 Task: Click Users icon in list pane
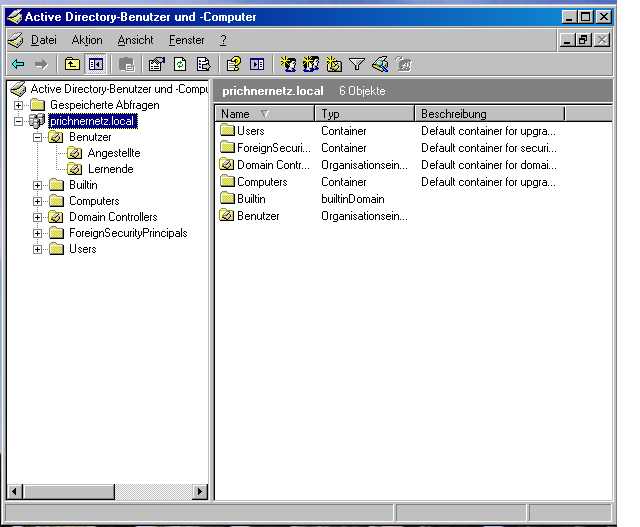pos(227,130)
